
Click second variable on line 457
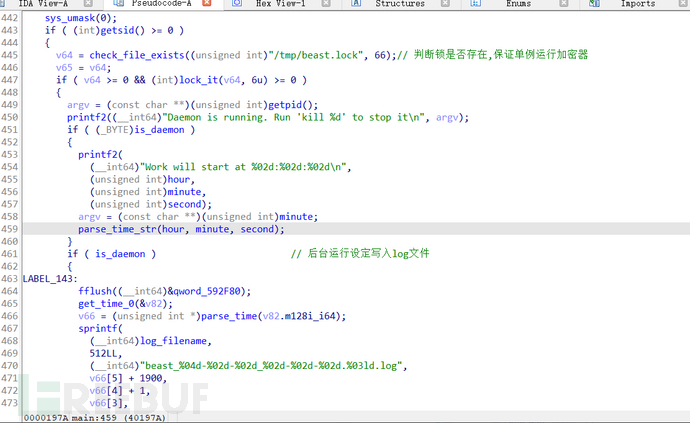[184, 204]
